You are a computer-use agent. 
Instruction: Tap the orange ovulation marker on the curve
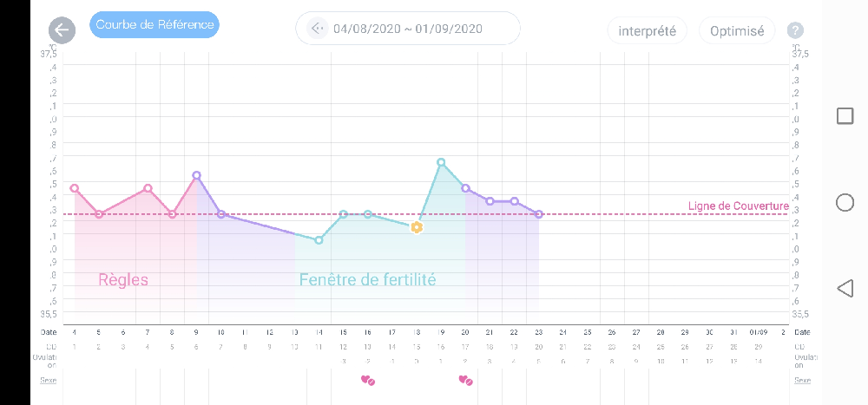(x=417, y=227)
